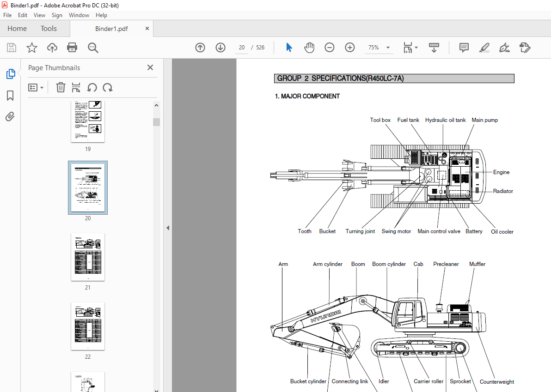Image resolution: width=551 pixels, height=392 pixels.
Task: Rotate page clockwise
Action: click(x=108, y=87)
